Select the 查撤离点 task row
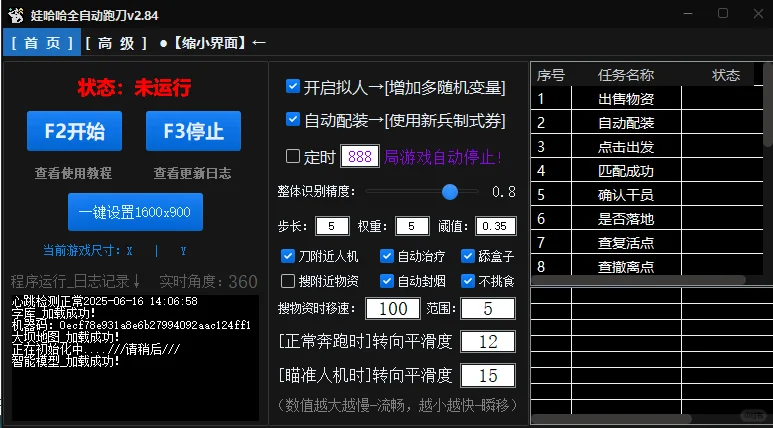The image size is (773, 428). click(647, 267)
